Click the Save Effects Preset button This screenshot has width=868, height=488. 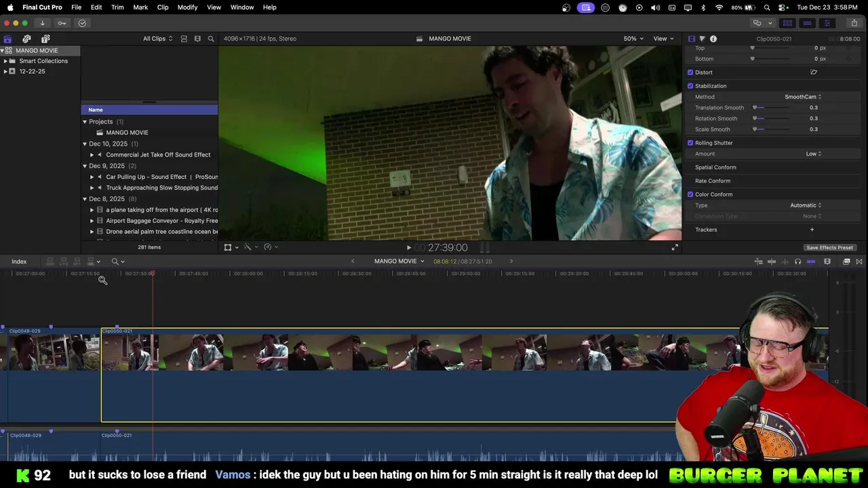click(829, 247)
